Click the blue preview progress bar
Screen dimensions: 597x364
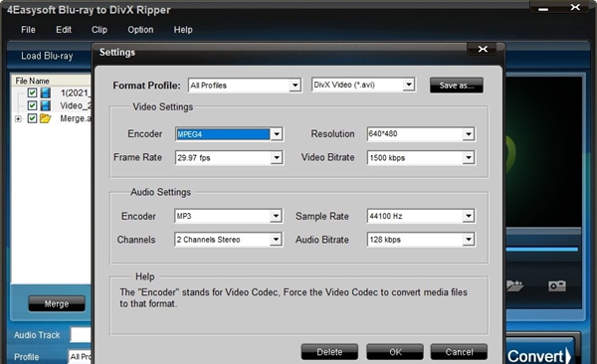[542, 250]
